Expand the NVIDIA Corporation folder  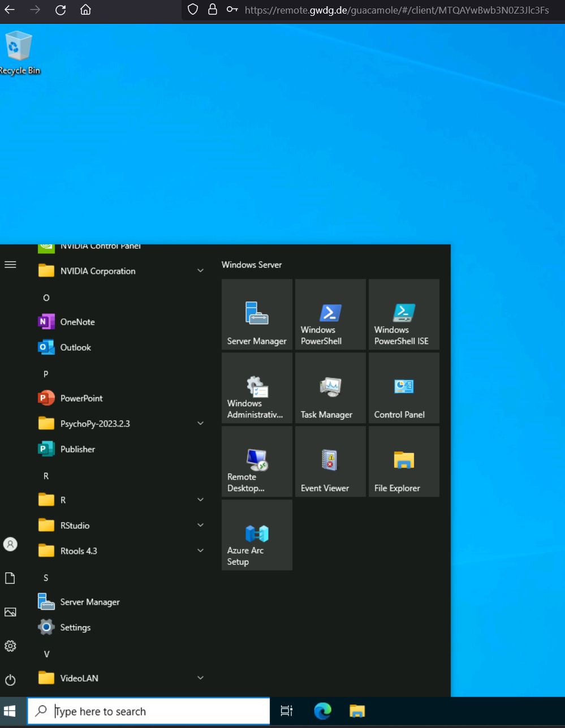122,271
